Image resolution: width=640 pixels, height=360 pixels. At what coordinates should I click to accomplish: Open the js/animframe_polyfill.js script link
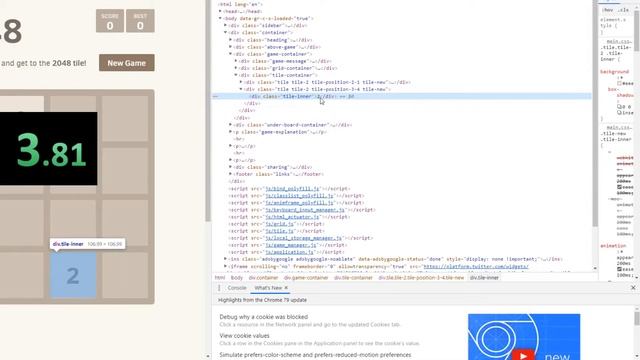click(299, 202)
